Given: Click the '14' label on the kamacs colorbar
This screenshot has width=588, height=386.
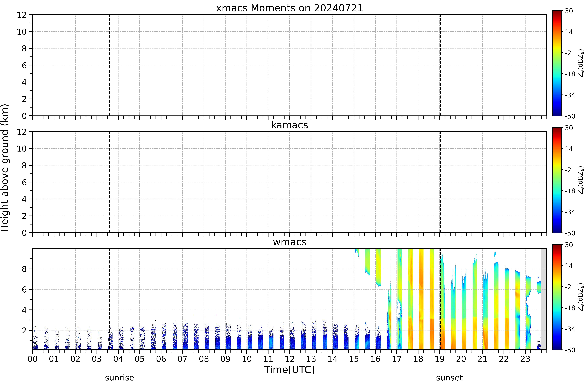Looking at the screenshot, I should [569, 149].
